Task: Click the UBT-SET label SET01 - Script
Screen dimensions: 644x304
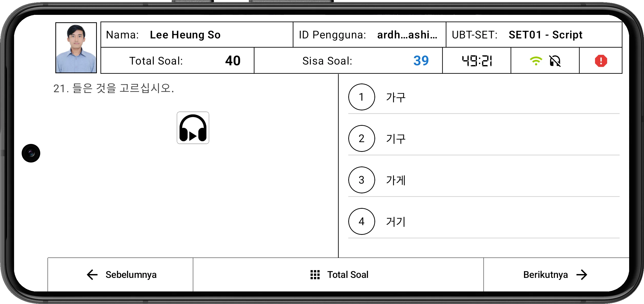Action: 545,35
